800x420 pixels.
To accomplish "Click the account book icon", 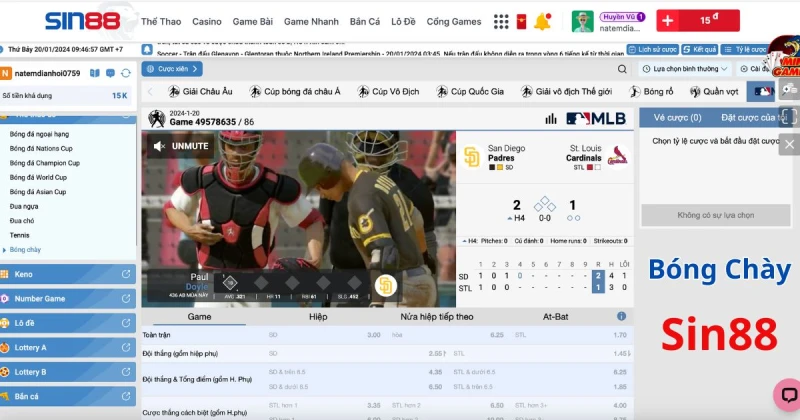I will click(x=95, y=73).
